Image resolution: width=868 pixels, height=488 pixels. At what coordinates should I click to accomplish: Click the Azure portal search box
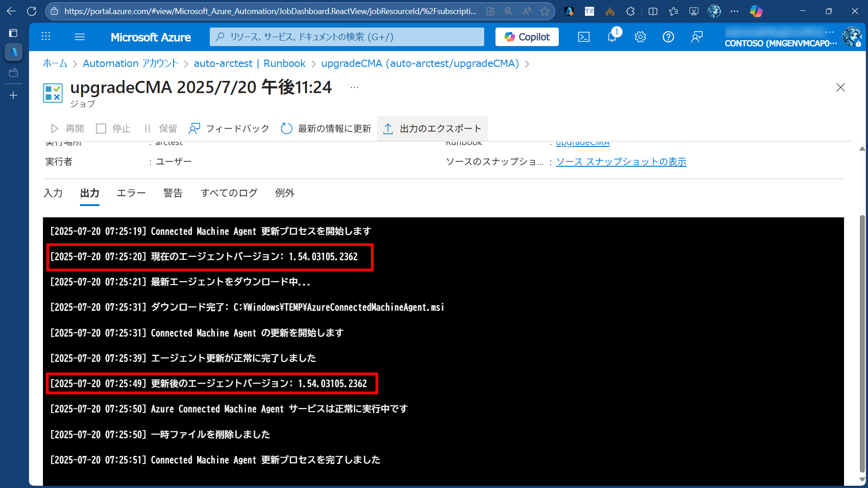point(347,37)
